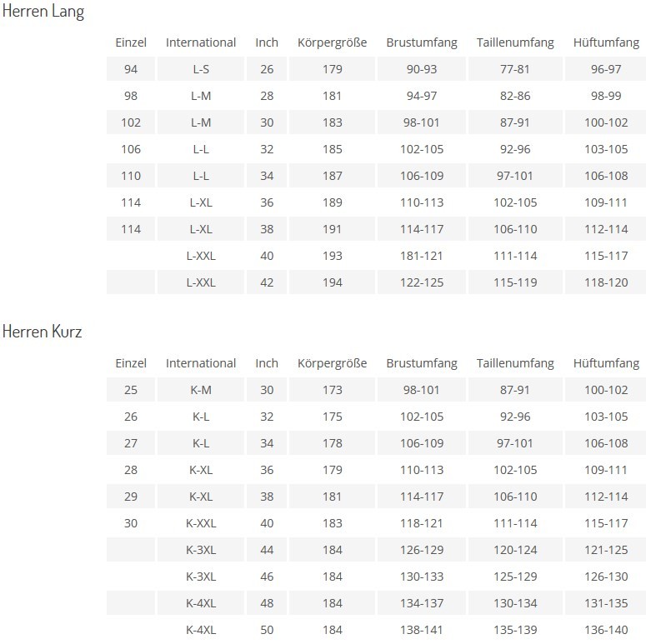
Task: Select Einzel size 94 in Herren Lang
Action: (x=131, y=69)
